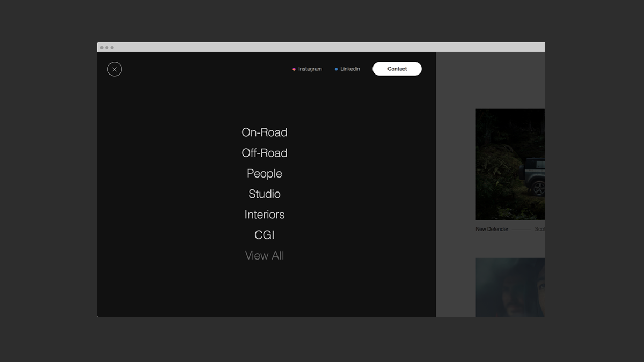
Task: Close the navigation overlay via X icon
Action: [114, 69]
